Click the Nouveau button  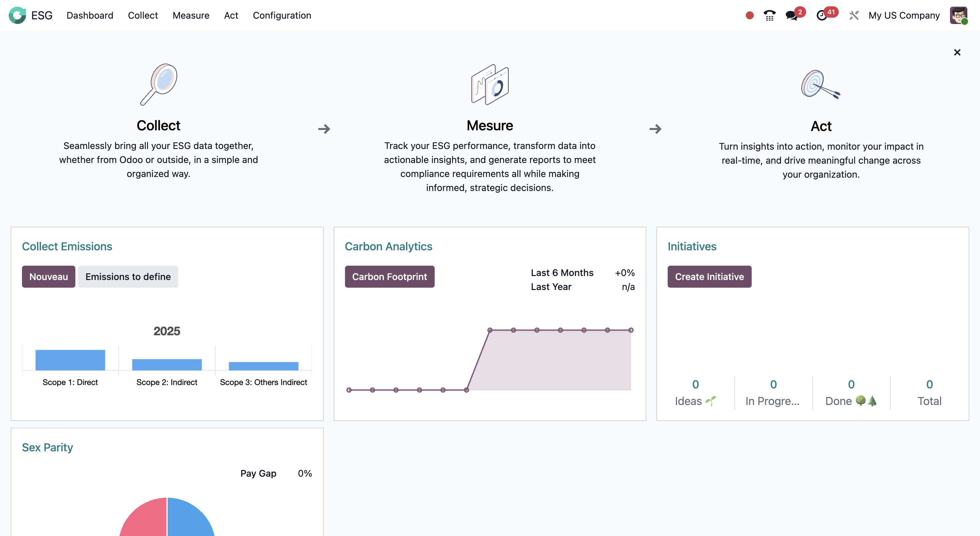(49, 277)
